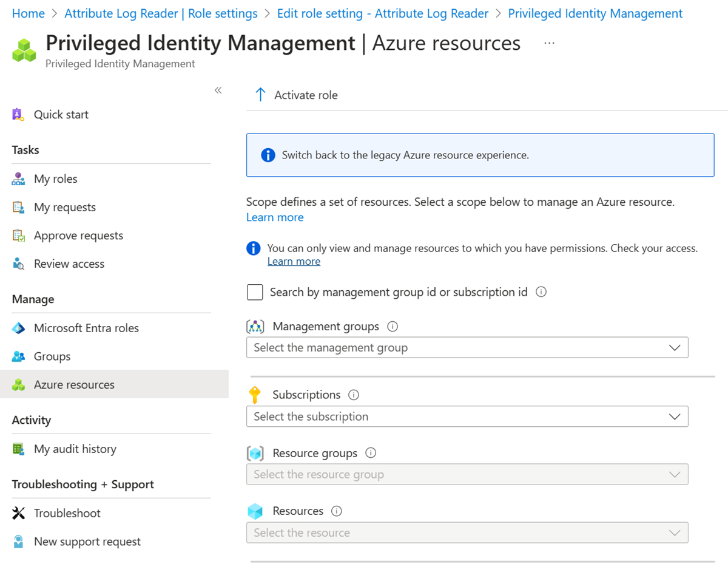Select Review access in Tasks section
Screen dimensions: 728x575
(x=69, y=264)
